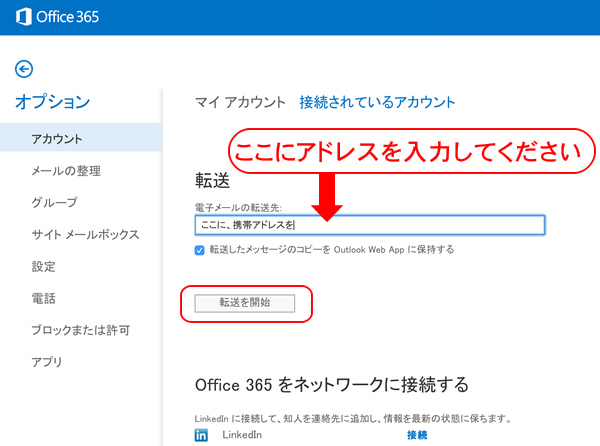
Task: Uncheck the keep copy in Outlook Web App checkbox
Action: [199, 250]
